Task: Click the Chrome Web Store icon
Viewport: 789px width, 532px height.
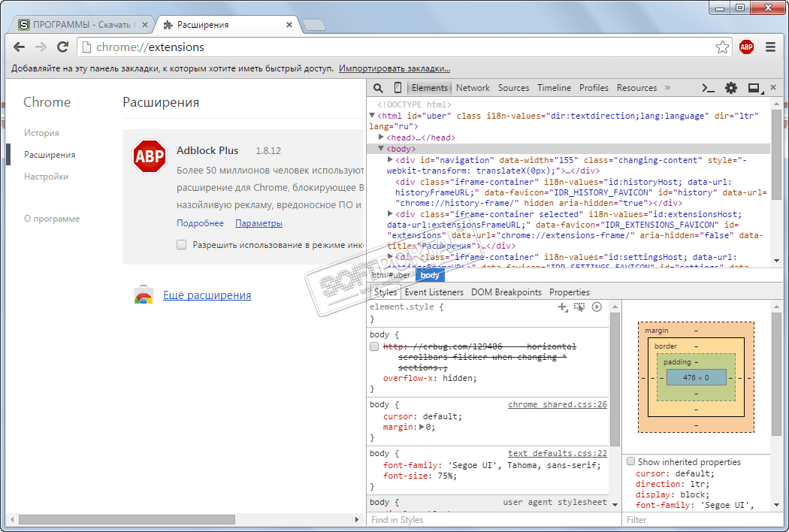Action: [144, 295]
